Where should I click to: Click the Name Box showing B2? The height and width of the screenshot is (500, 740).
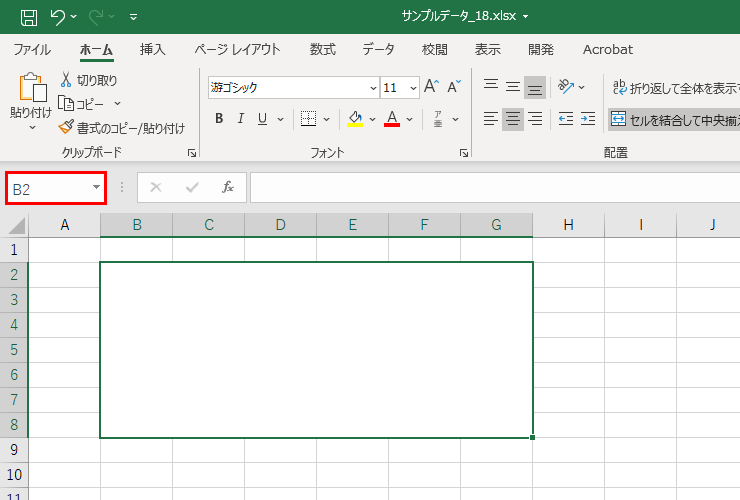click(49, 188)
